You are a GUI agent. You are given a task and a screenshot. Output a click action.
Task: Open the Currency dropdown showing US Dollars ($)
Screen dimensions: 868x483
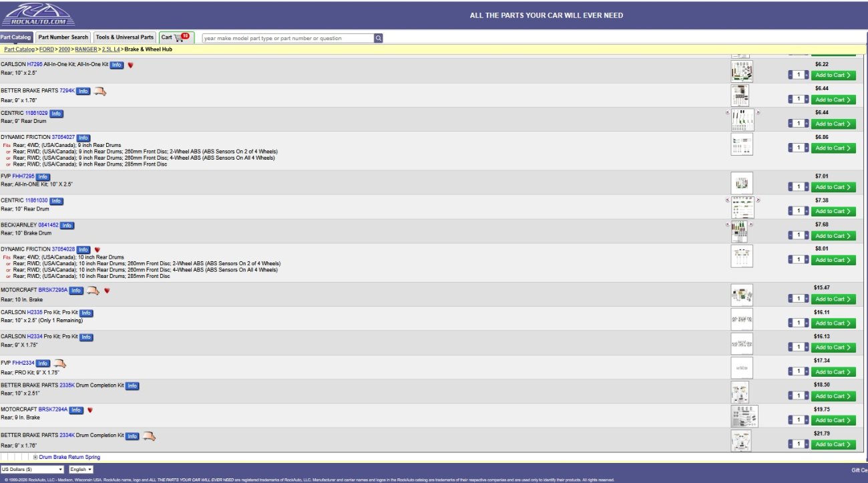(x=32, y=470)
